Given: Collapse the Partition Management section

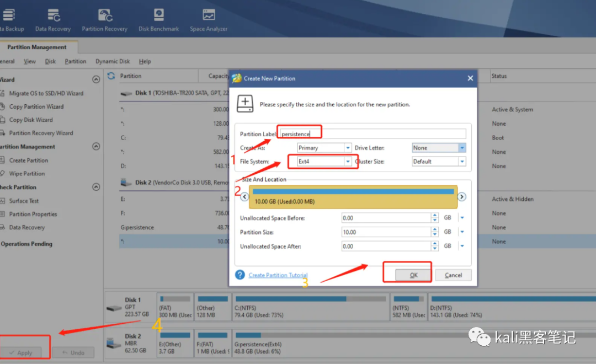Looking at the screenshot, I should coord(96,147).
